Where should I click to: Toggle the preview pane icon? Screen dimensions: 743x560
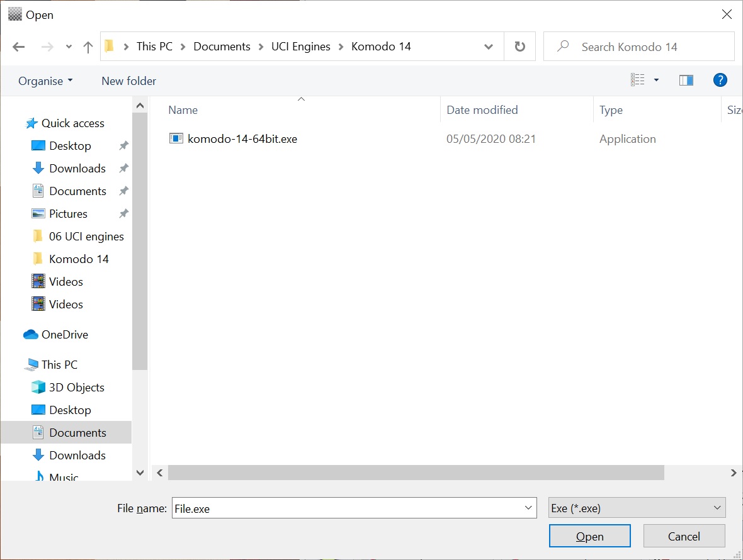click(x=686, y=80)
